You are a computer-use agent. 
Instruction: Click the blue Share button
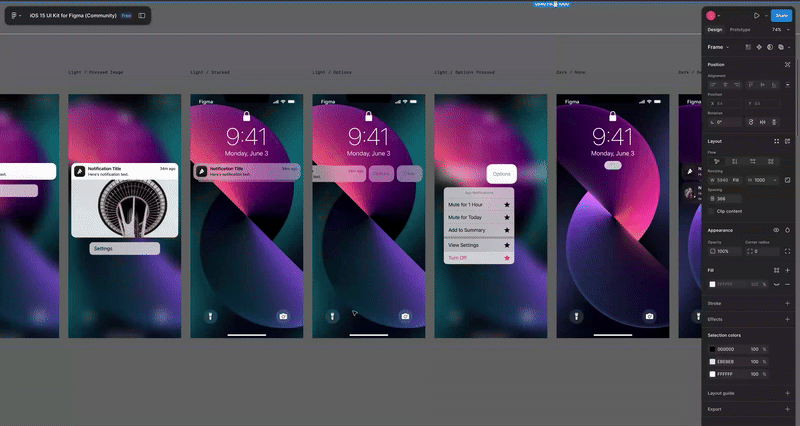click(781, 16)
